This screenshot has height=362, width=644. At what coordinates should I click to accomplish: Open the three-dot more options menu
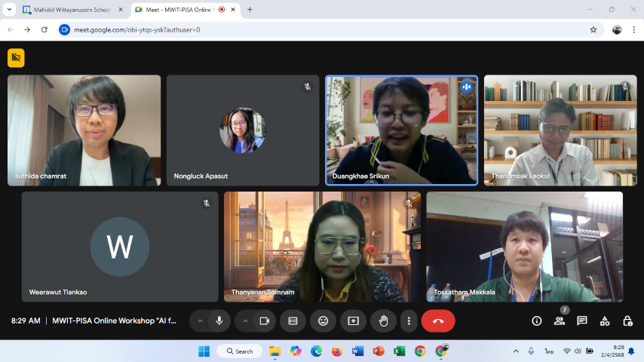point(409,321)
